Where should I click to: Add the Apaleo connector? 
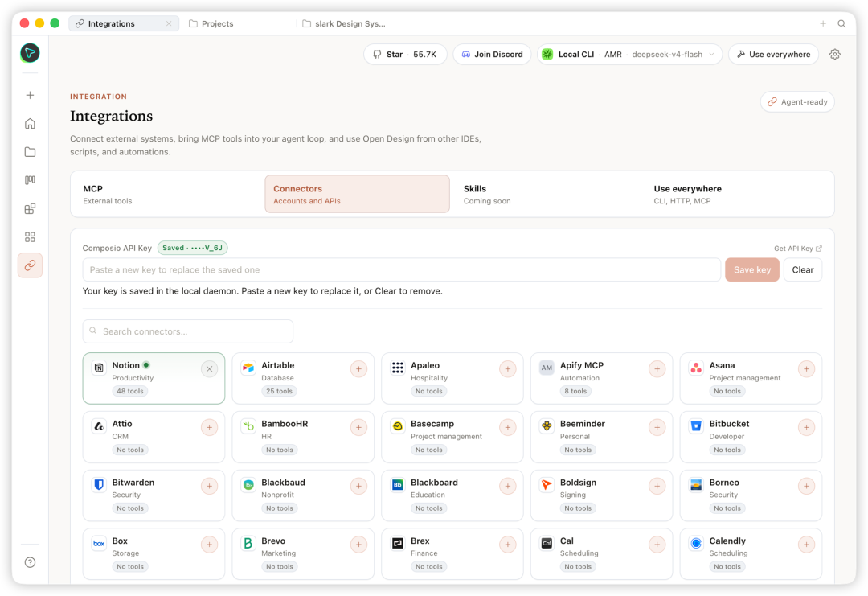(508, 369)
